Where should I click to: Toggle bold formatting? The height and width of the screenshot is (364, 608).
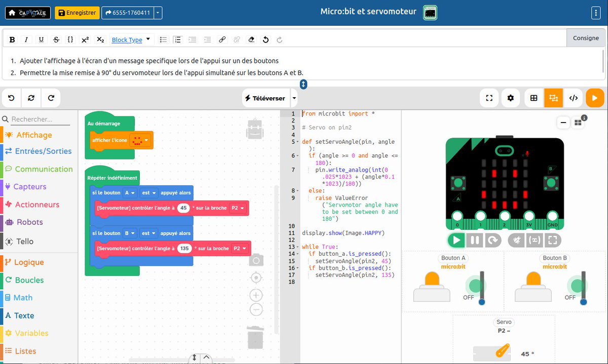(x=12, y=39)
